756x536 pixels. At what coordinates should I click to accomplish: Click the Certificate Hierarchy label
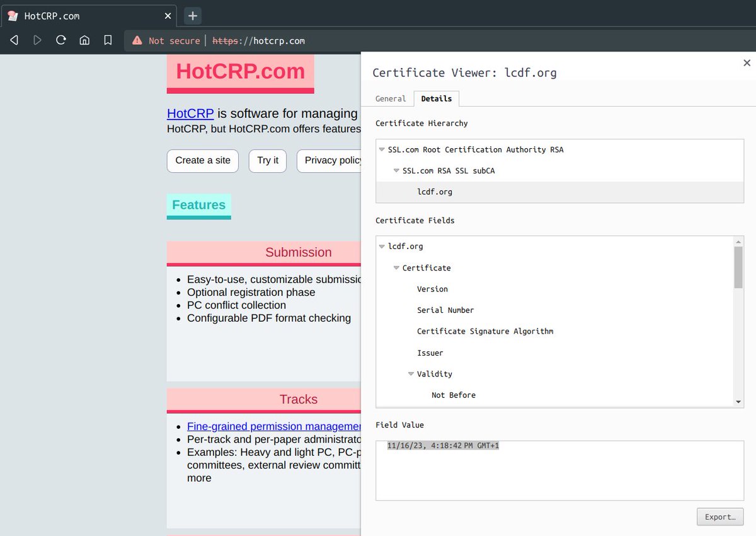[x=421, y=124]
